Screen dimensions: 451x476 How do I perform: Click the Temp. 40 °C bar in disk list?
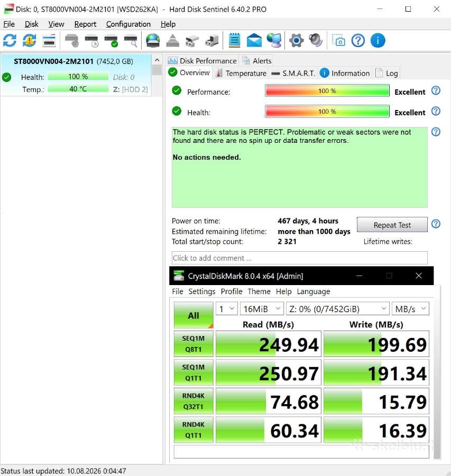tap(78, 89)
